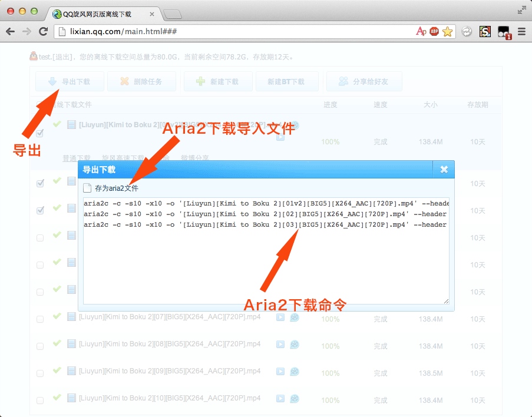This screenshot has width=532, height=417.
Task: Close the 导出下载 dialog with X
Action: 444,169
